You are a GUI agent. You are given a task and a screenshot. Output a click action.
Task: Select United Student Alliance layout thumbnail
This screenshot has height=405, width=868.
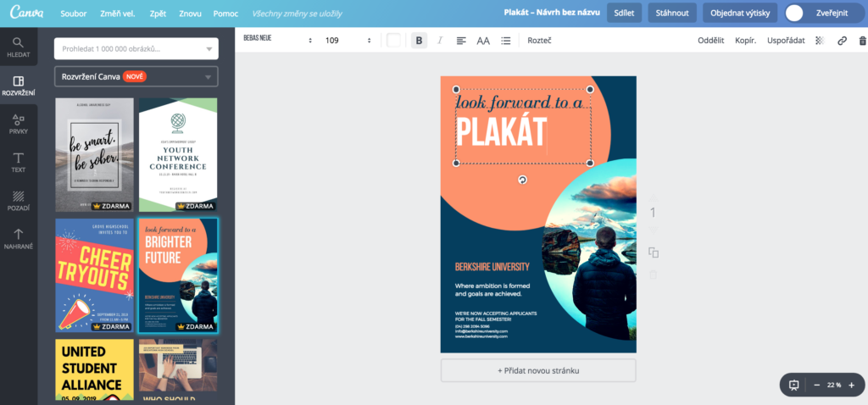(x=95, y=369)
